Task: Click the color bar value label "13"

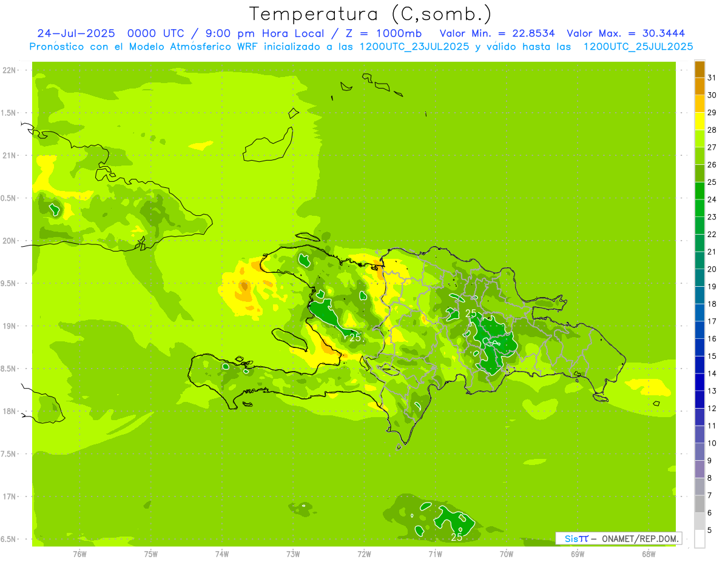Action: click(x=712, y=391)
